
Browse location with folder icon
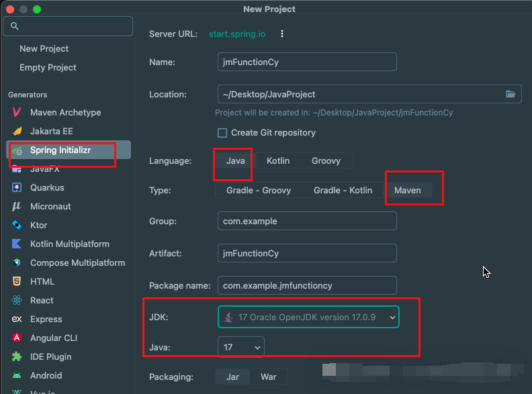coord(511,94)
